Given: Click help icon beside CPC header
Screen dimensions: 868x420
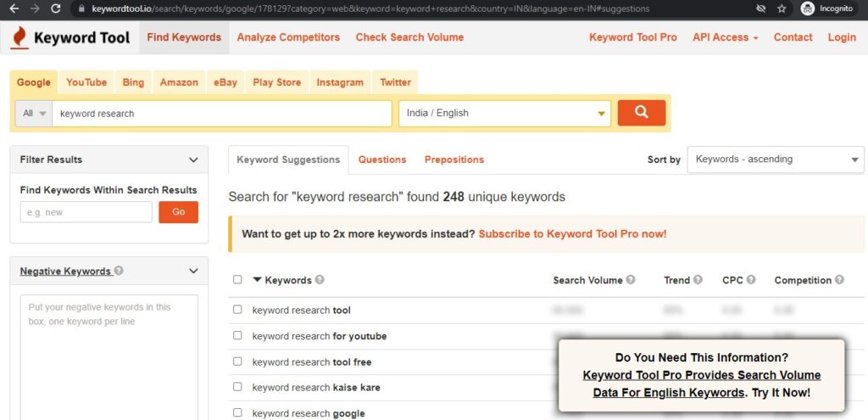Looking at the screenshot, I should 751,280.
